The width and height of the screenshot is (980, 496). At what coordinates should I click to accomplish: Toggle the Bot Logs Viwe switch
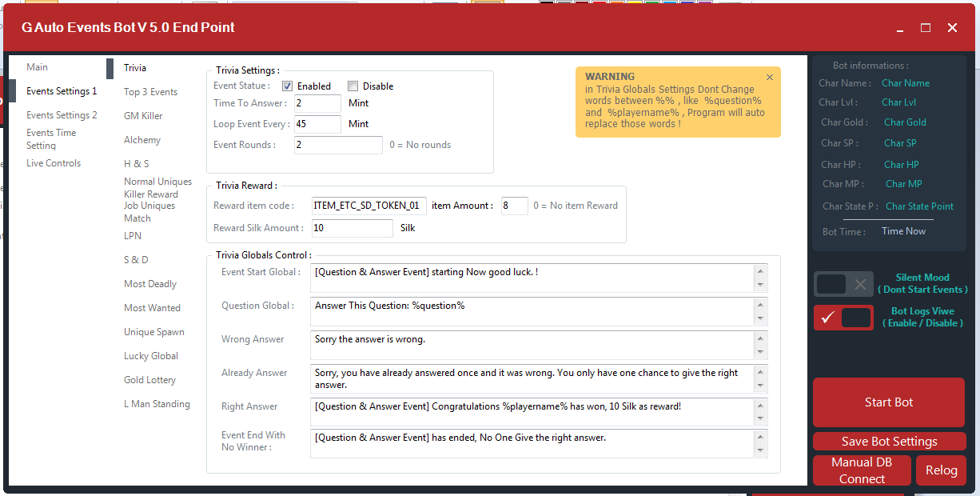point(844,318)
